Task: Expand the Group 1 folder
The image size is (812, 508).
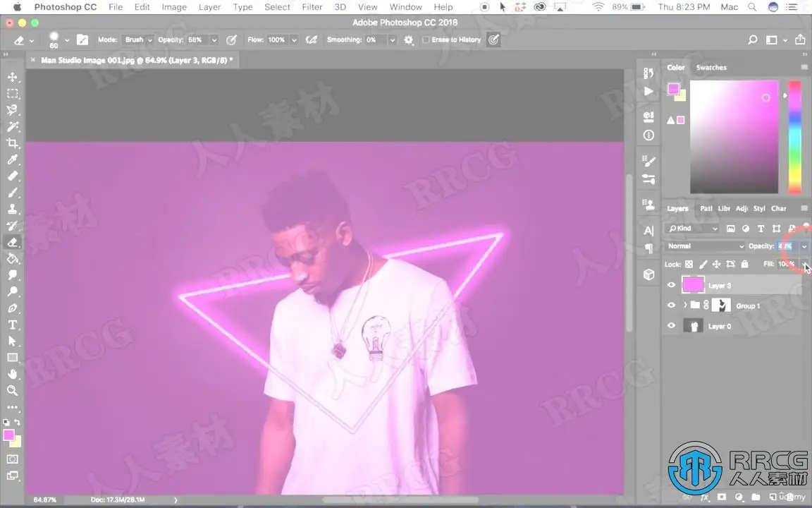Action: 684,306
